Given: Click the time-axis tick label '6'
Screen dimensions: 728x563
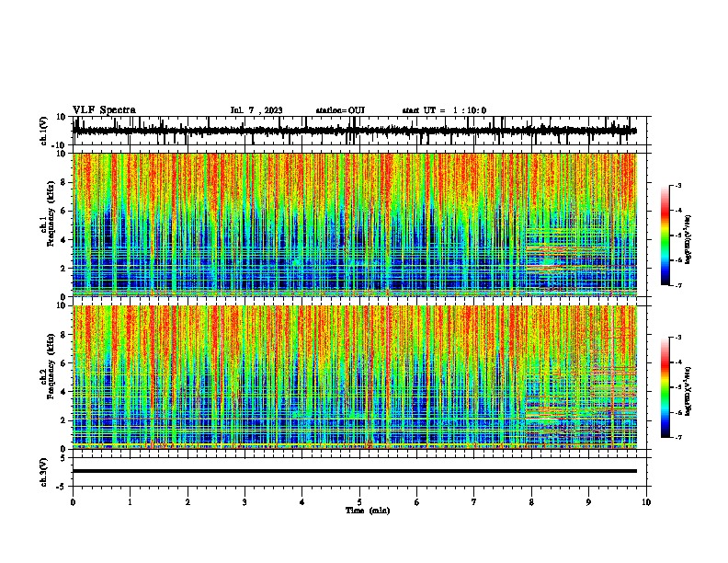Looking at the screenshot, I should coord(417,502).
